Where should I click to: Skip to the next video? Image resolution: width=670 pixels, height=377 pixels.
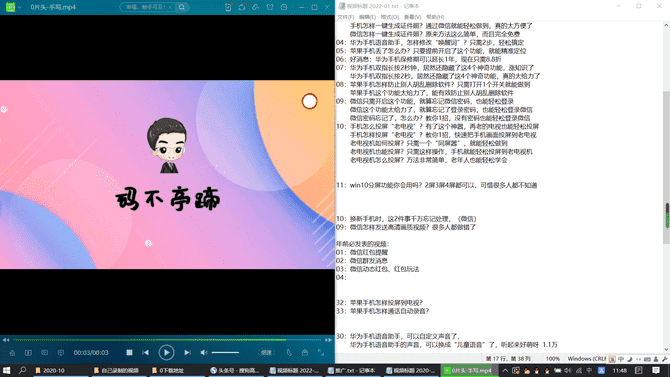coord(187,352)
